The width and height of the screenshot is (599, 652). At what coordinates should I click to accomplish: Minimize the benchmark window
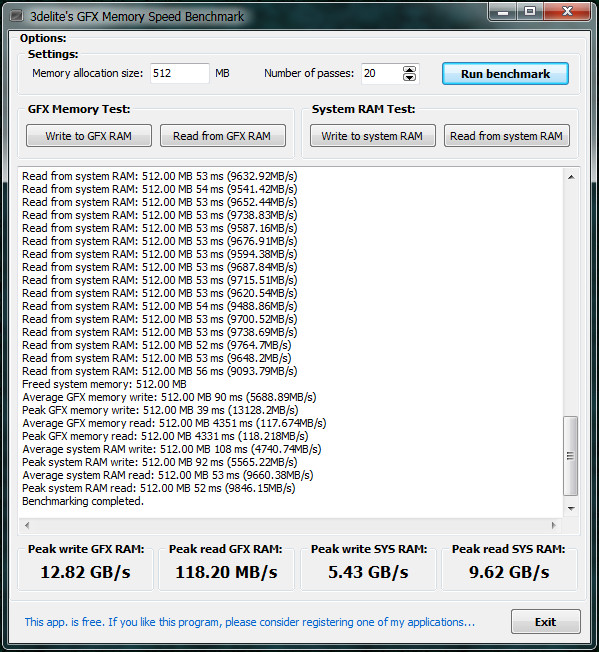[503, 12]
